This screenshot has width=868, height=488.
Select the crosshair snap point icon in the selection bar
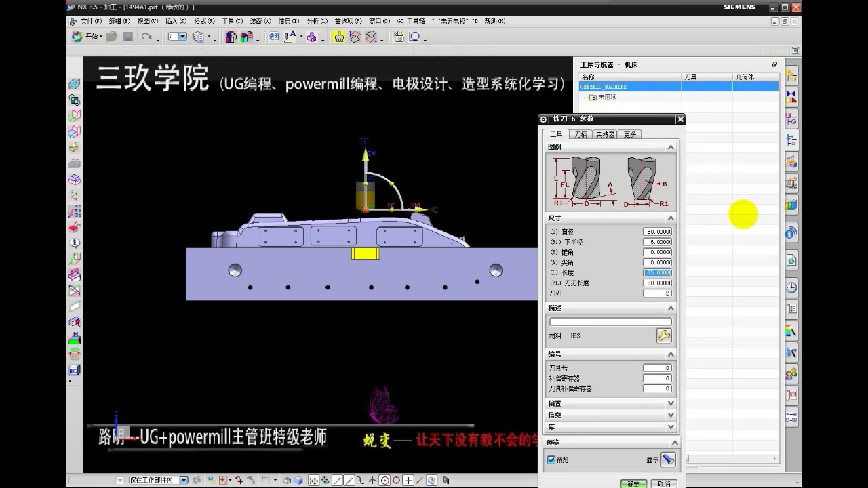(408, 480)
